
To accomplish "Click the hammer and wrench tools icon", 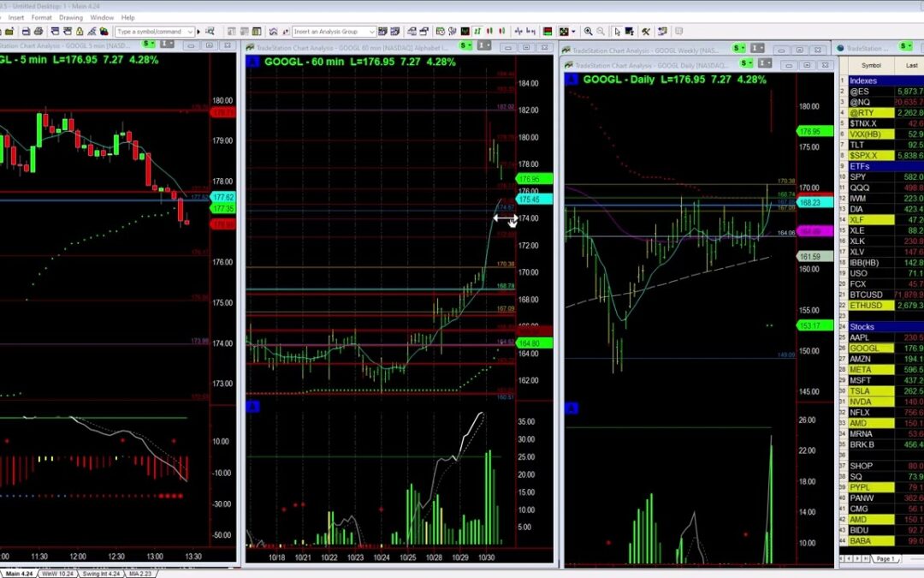I will point(646,32).
